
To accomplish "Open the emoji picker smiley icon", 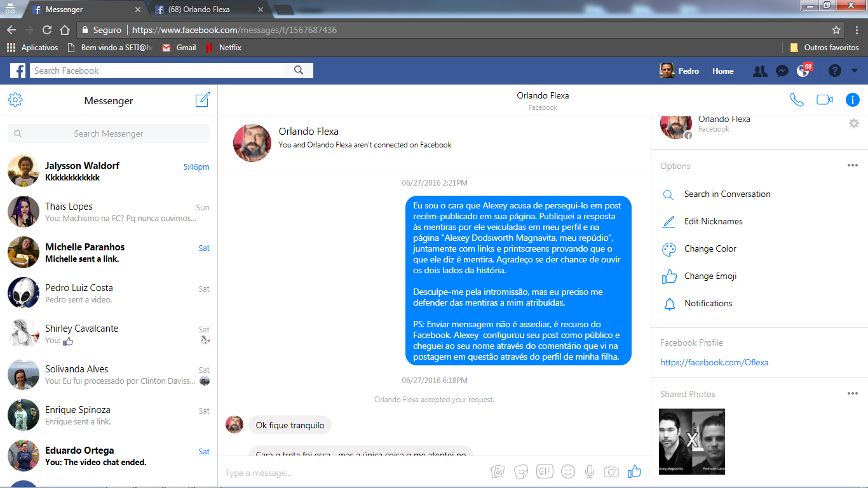I will [x=568, y=471].
